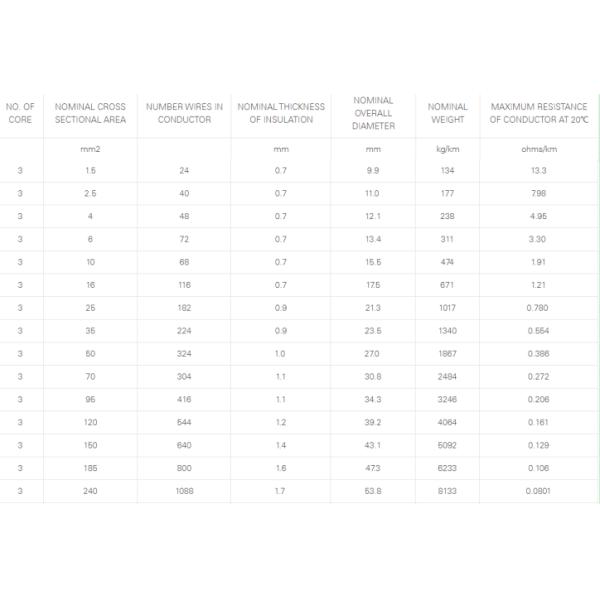Click the NO. OF CORE column header
The width and height of the screenshot is (600, 600).
20,113
